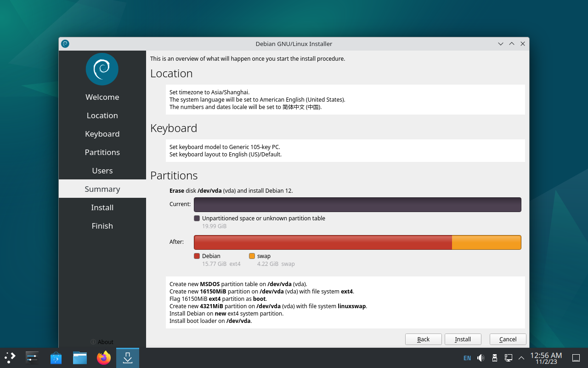
Task: Select the Partitions step in sidebar
Action: pyautogui.click(x=102, y=152)
